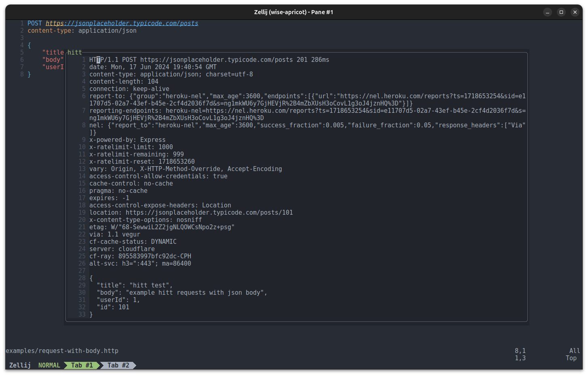
Task: Click the cf-cache-status DYNAMIC header
Action: point(133,241)
